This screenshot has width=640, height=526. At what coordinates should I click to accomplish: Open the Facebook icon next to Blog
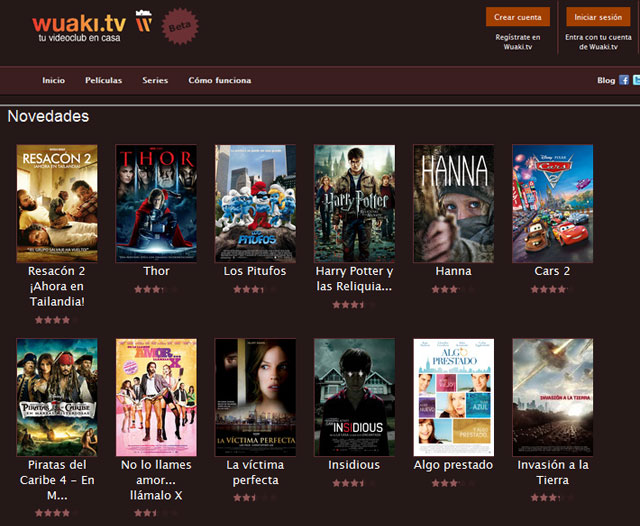click(624, 80)
